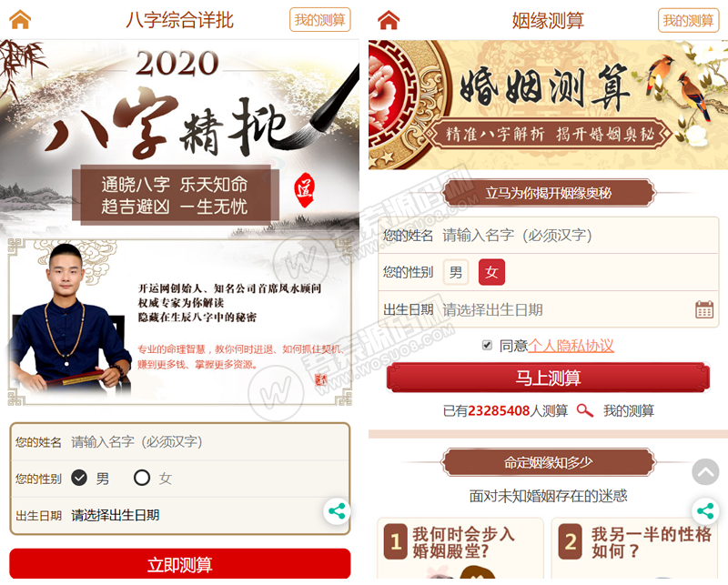Image resolution: width=728 pixels, height=585 pixels.
Task: Select the 女 radio button
Action: 142,478
